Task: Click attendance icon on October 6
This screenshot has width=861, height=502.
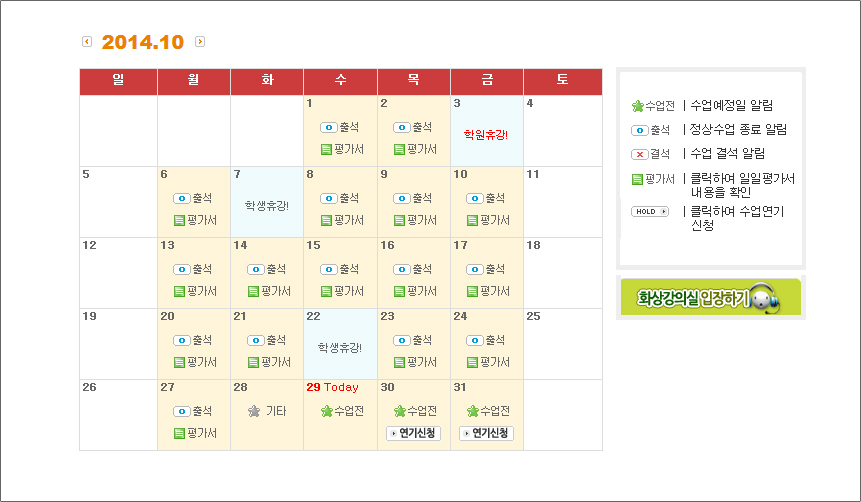Action: click(x=181, y=198)
